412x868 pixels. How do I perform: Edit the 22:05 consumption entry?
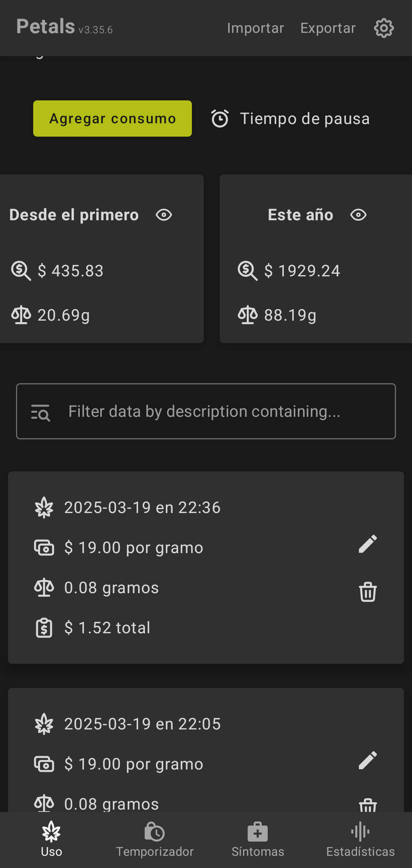368,760
